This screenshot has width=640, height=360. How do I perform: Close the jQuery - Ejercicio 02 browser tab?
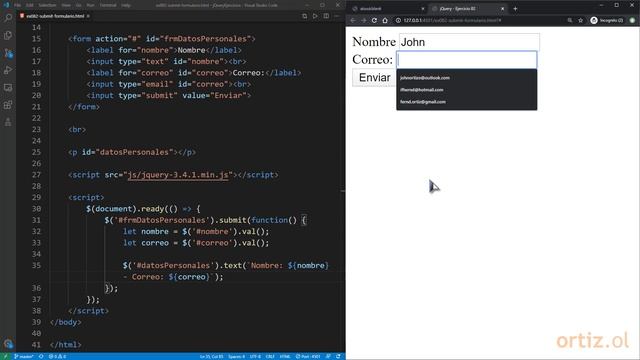tap(502, 9)
